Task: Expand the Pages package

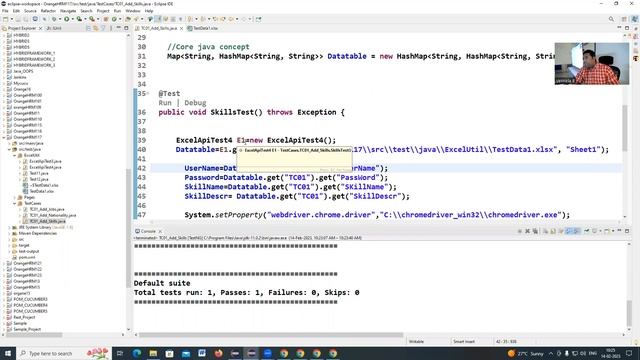Action: pyautogui.click(x=15, y=197)
